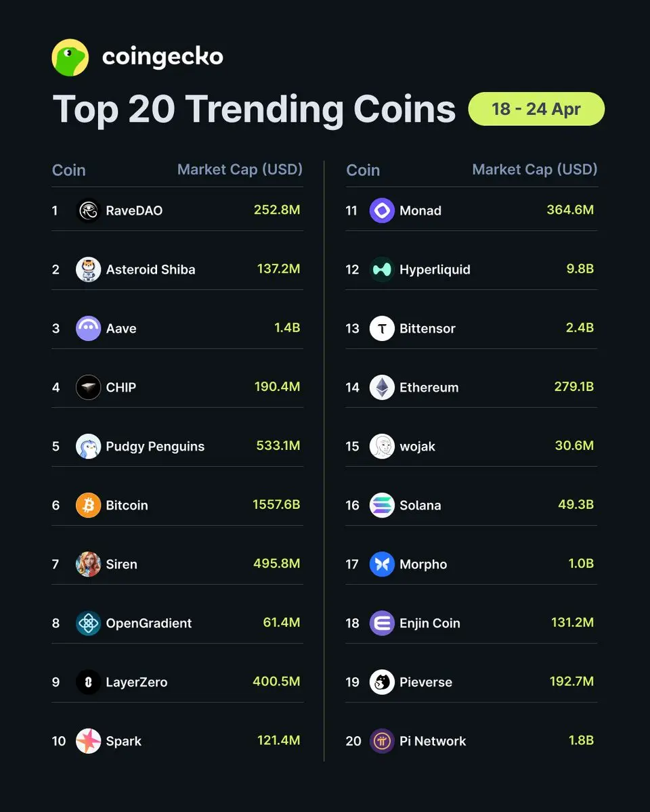The width and height of the screenshot is (650, 812).
Task: Click the right Coin column header
Action: [363, 171]
